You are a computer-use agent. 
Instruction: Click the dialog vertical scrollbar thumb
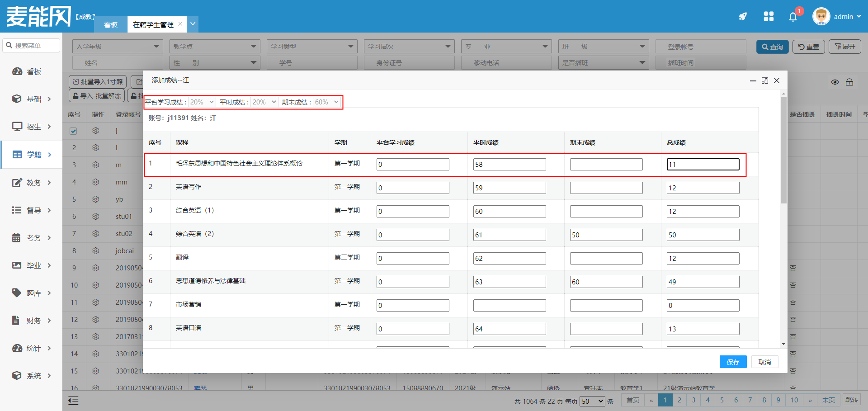click(x=783, y=149)
